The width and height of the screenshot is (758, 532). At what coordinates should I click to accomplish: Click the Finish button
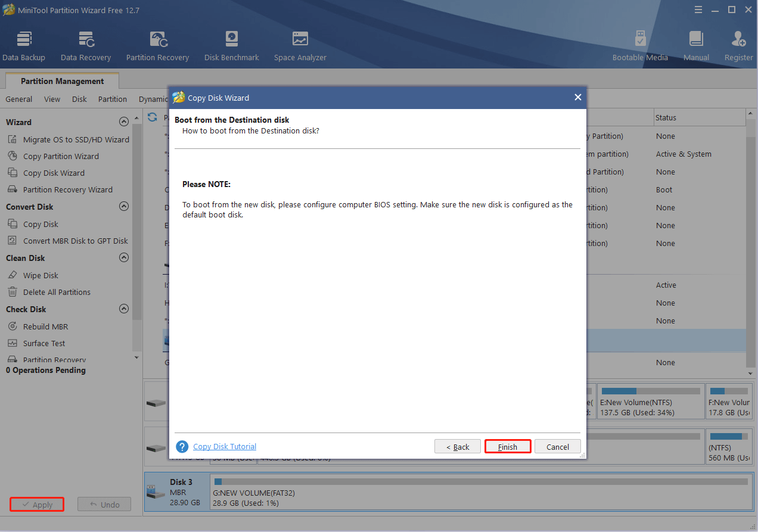(508, 447)
